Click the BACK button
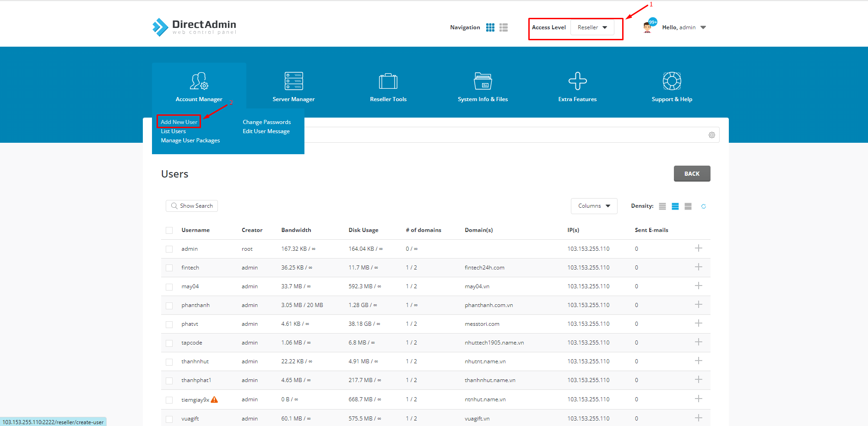 692,174
